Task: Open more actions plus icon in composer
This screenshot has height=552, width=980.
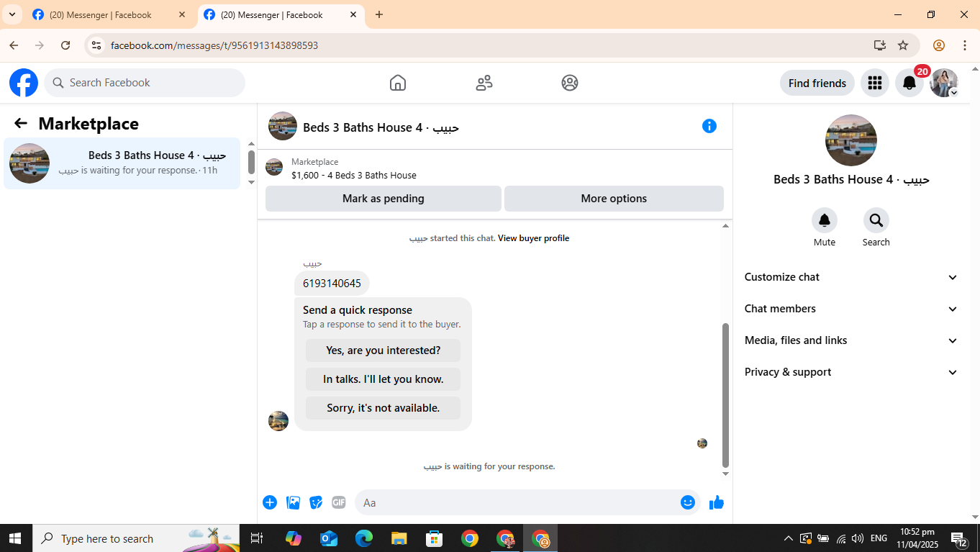Action: (270, 502)
